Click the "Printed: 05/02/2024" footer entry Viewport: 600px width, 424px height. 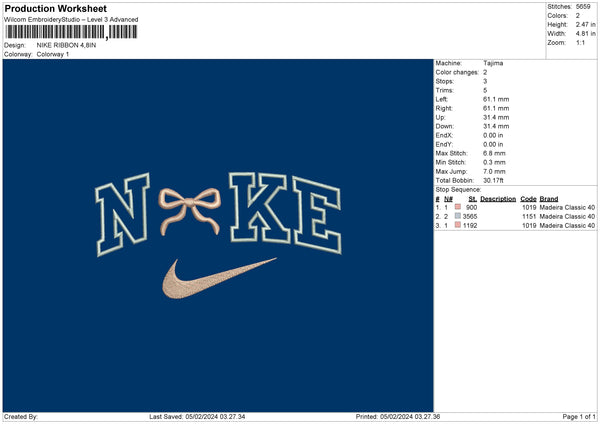[x=398, y=417]
